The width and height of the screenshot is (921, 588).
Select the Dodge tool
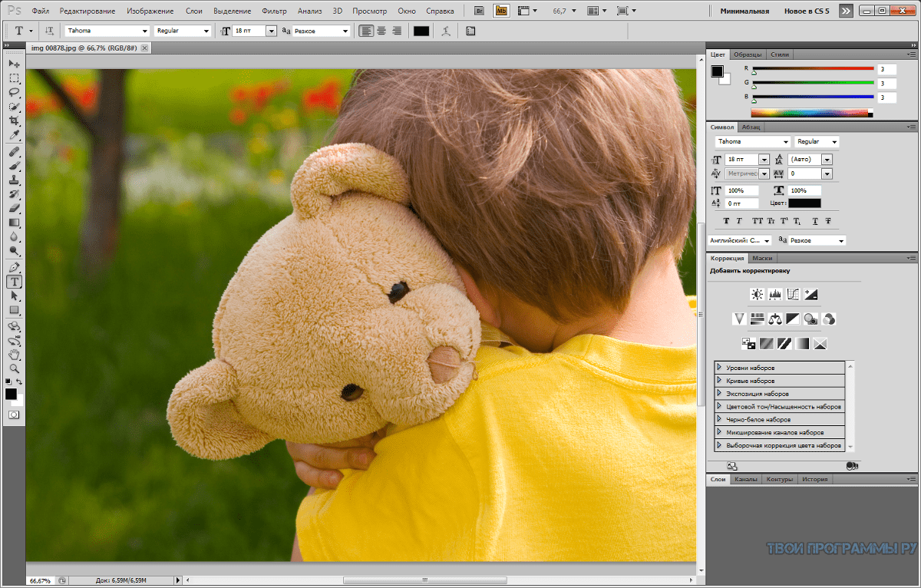click(14, 251)
